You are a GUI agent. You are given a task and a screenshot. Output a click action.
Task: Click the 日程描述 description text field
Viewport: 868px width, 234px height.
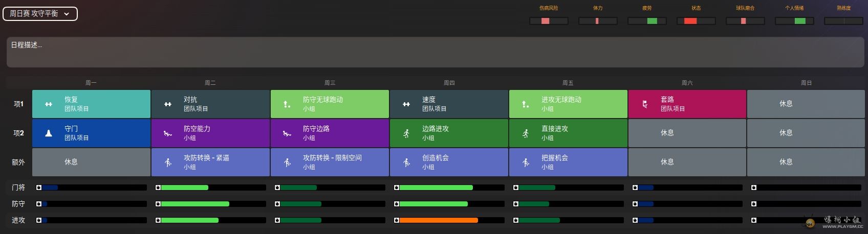pyautogui.click(x=434, y=52)
